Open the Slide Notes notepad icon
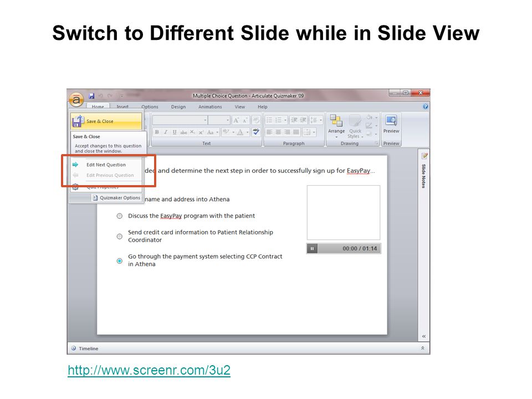This screenshot has height=399, width=532. (x=424, y=156)
